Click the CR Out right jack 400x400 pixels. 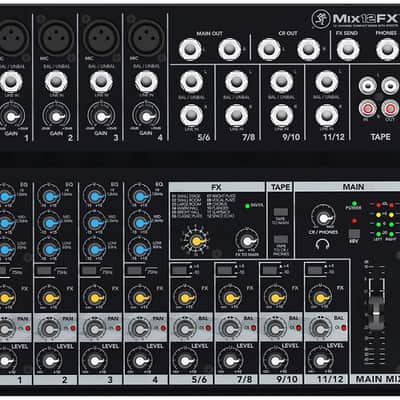(308, 49)
